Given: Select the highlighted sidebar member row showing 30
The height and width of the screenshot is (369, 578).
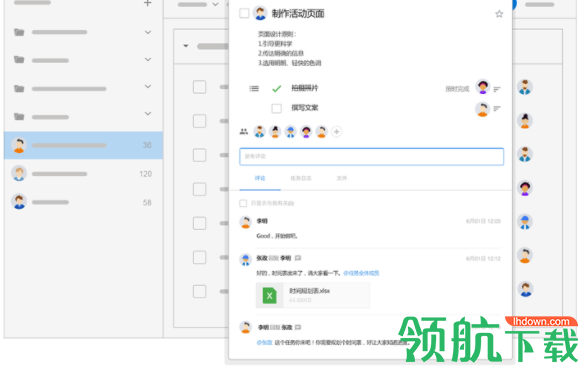Looking at the screenshot, I should point(83,145).
